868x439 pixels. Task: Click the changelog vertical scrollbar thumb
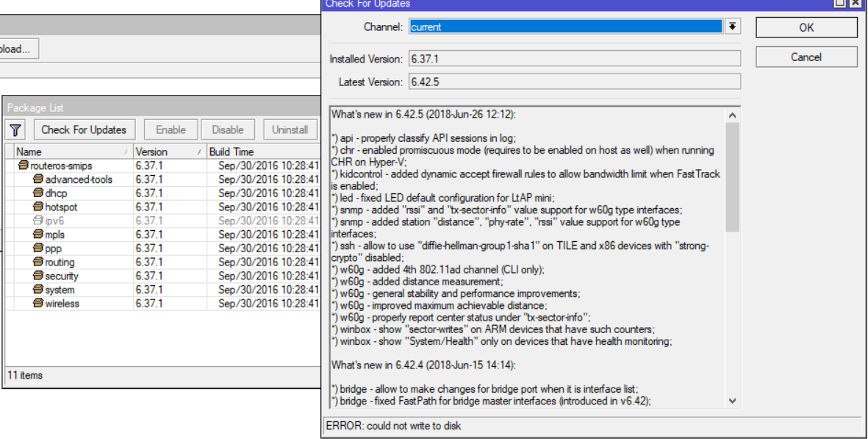click(732, 177)
